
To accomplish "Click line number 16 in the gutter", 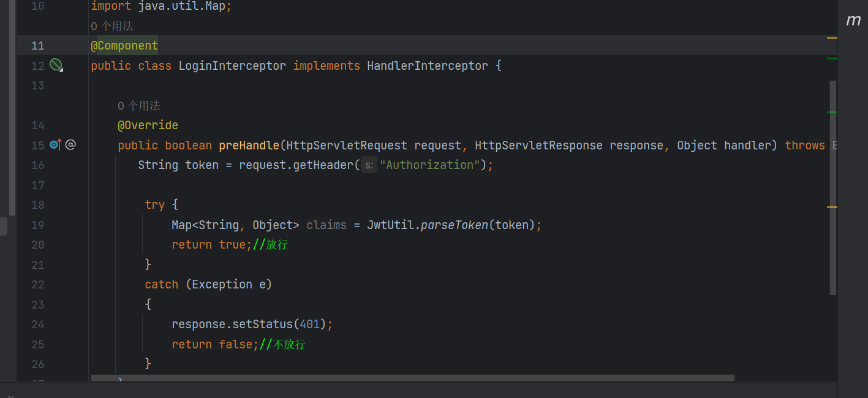I will click(37, 165).
